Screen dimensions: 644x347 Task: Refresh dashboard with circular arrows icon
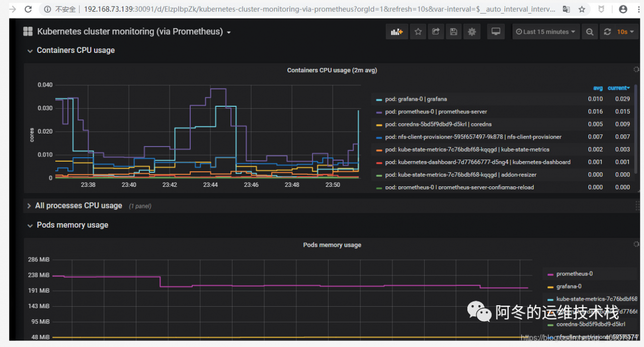tap(607, 32)
